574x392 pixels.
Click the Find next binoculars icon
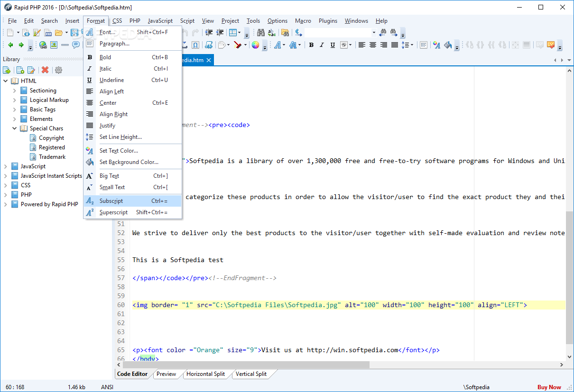(x=394, y=33)
